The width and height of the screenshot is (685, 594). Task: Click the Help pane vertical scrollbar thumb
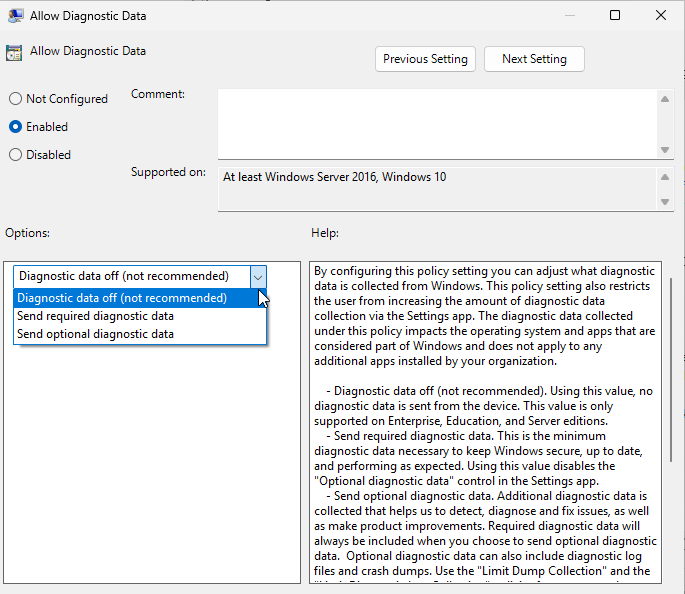(671, 370)
